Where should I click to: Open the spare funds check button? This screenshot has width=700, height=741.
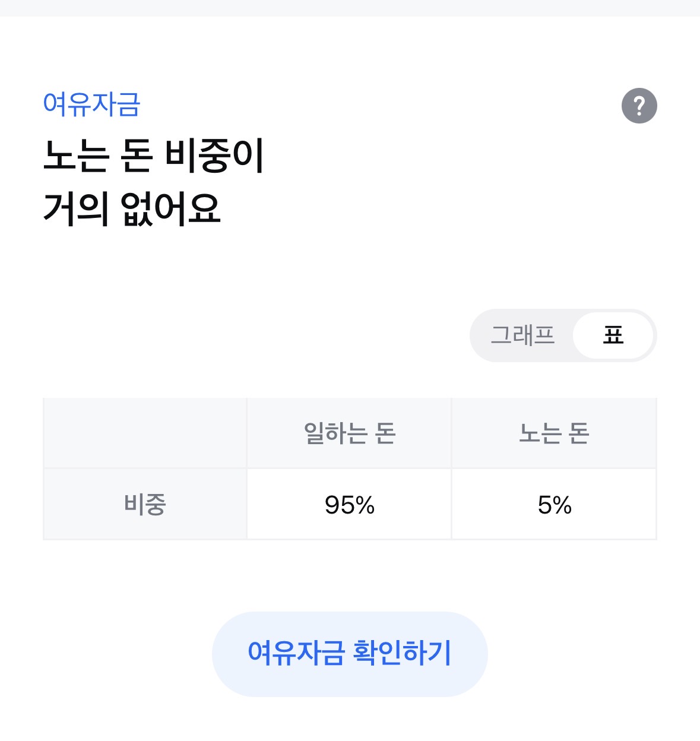350,653
